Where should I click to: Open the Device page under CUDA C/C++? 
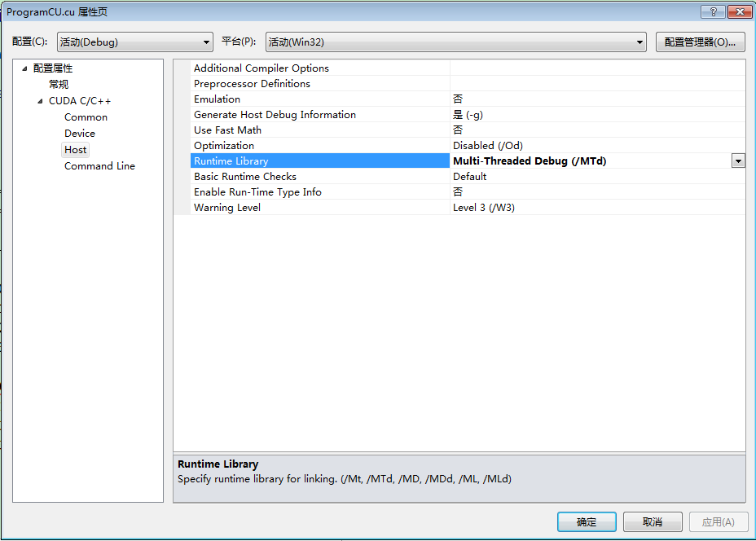(80, 133)
